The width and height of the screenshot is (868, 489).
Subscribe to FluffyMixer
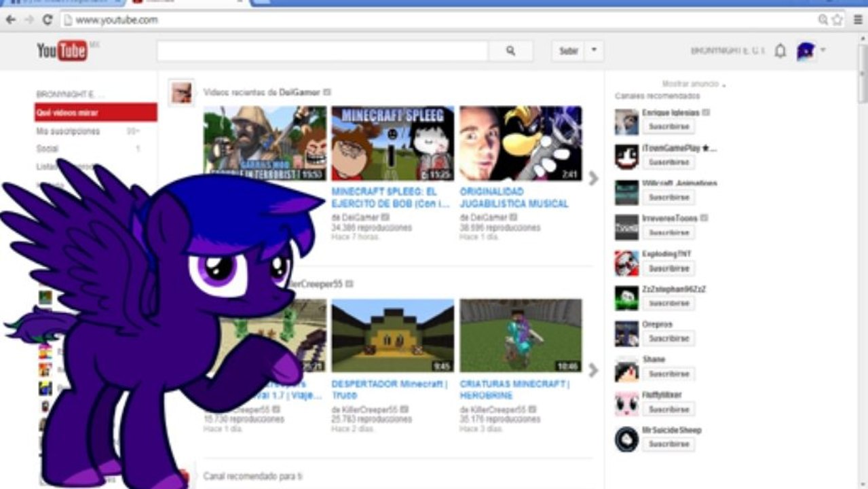pyautogui.click(x=668, y=410)
